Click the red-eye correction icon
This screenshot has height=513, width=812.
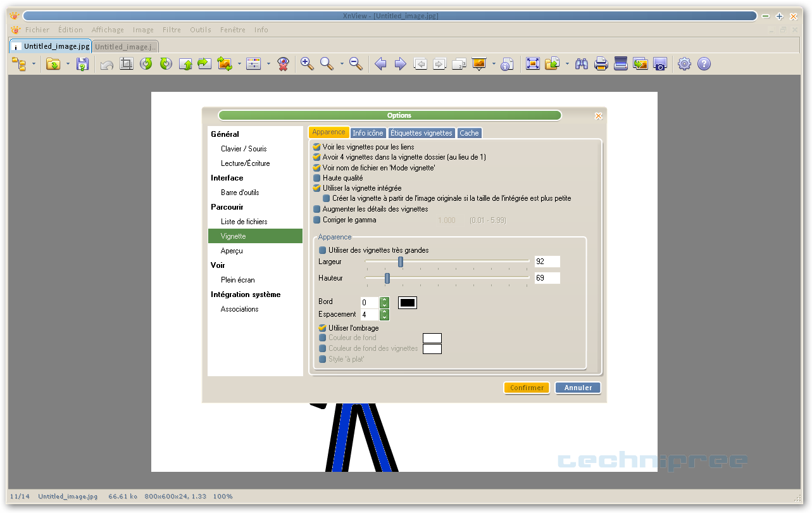[283, 64]
